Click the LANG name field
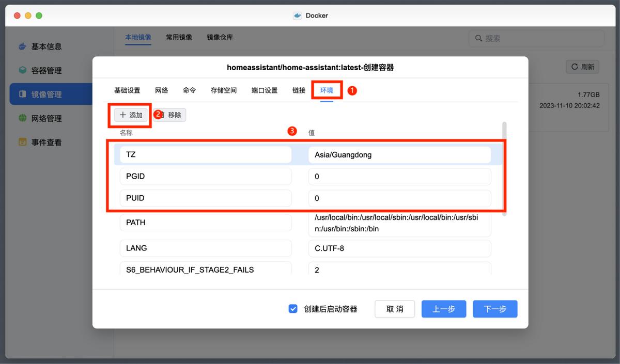Image resolution: width=620 pixels, height=364 pixels. (206, 248)
